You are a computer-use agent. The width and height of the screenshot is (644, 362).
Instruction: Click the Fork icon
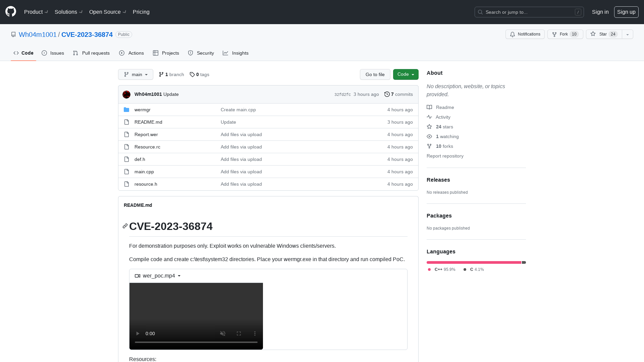coord(554,34)
